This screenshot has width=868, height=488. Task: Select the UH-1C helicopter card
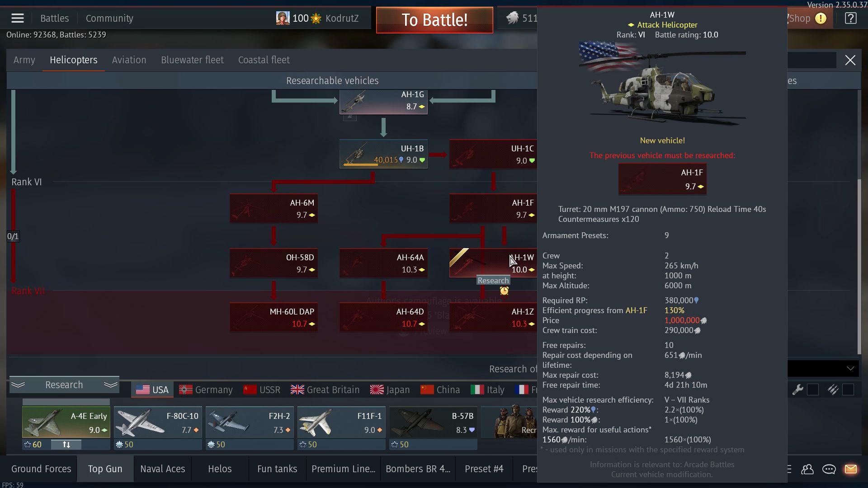493,155
